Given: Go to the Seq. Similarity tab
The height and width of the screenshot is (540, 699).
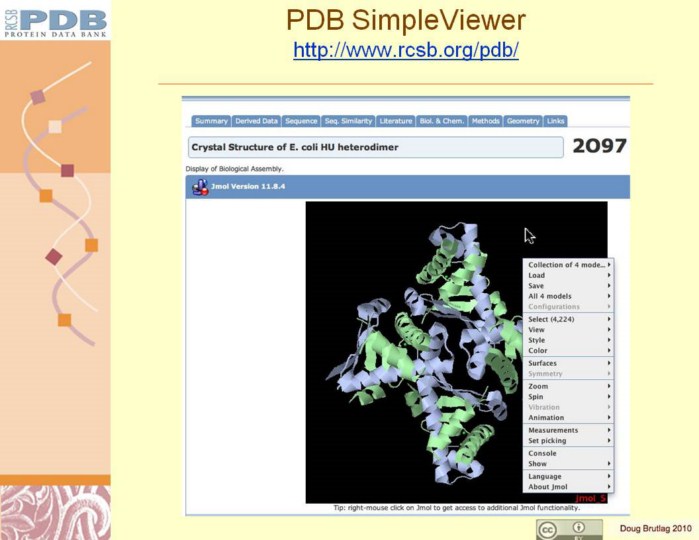Looking at the screenshot, I should pos(347,121).
